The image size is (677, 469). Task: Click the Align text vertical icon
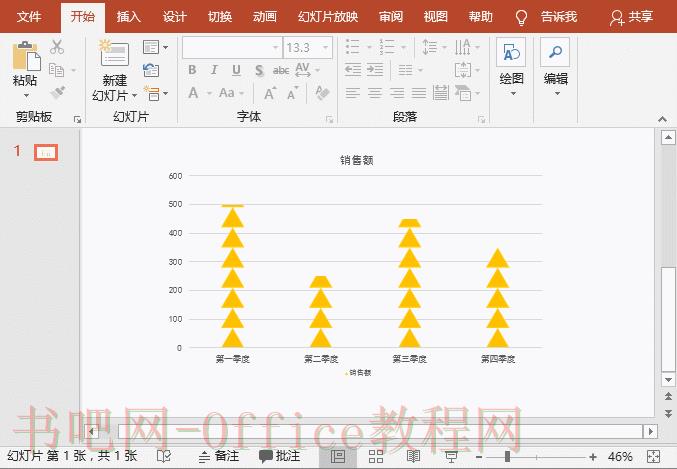pyautogui.click(x=463, y=70)
